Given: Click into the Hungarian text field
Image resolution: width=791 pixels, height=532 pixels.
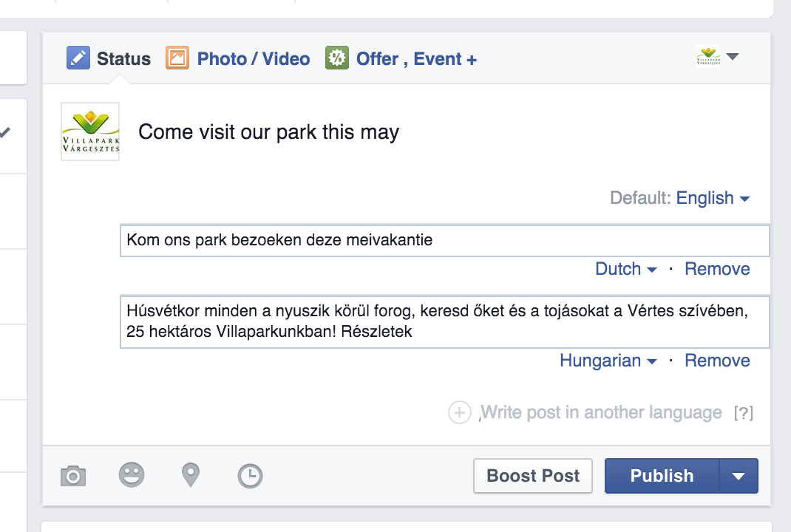Looking at the screenshot, I should (x=445, y=321).
